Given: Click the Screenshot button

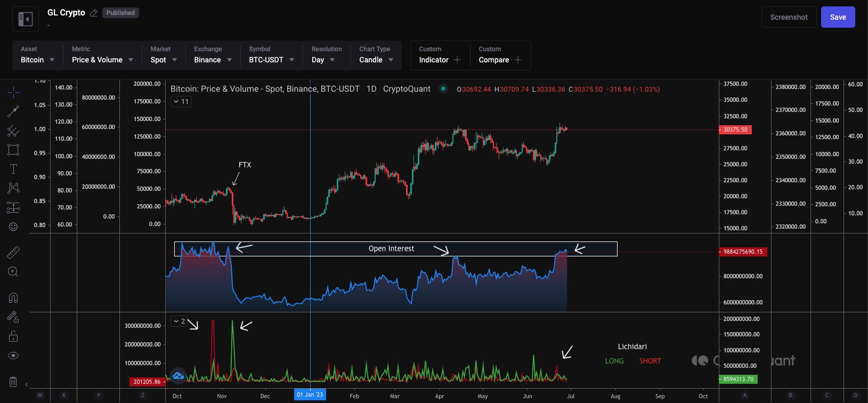Looking at the screenshot, I should (789, 17).
